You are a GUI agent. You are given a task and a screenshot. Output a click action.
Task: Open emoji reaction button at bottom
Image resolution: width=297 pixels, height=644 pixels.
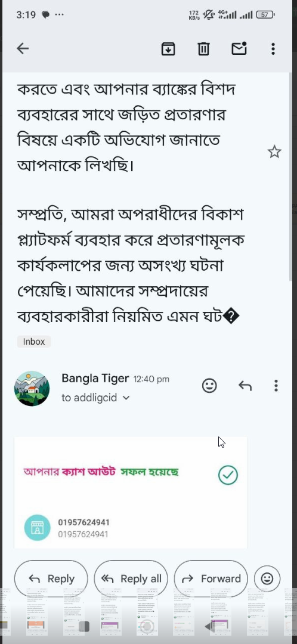coord(267,578)
